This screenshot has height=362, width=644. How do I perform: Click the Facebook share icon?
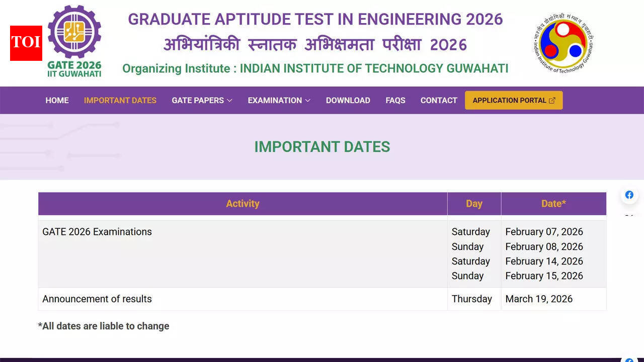(629, 195)
